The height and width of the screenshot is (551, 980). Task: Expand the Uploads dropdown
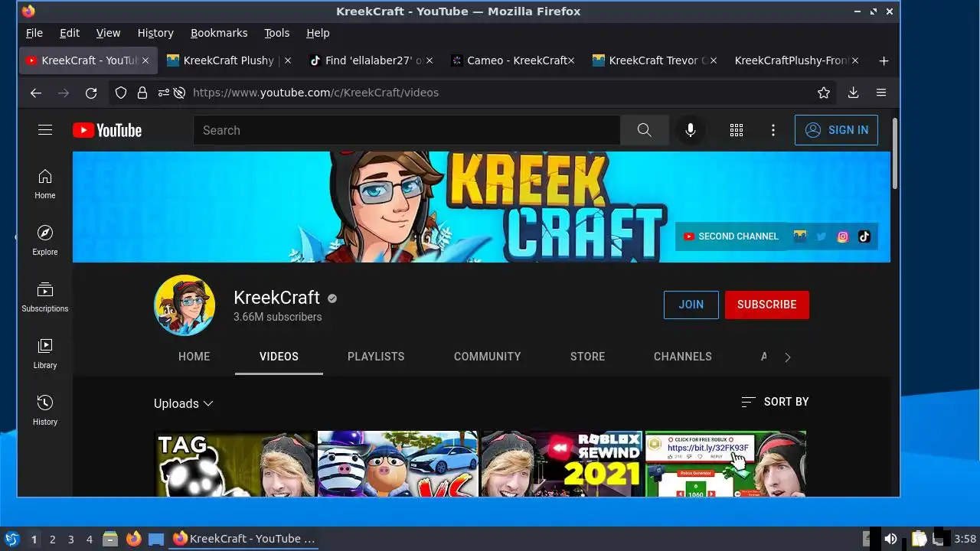point(184,403)
